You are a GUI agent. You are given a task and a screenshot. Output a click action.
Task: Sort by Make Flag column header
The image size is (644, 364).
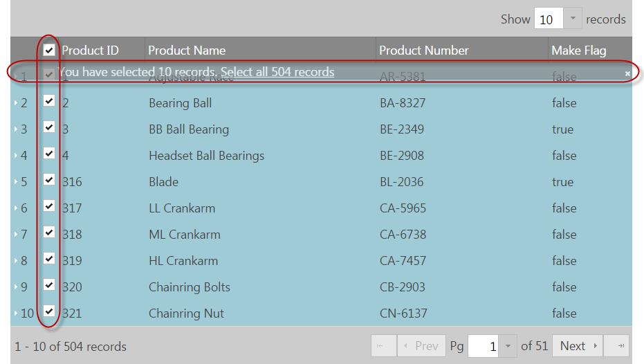[x=578, y=51]
